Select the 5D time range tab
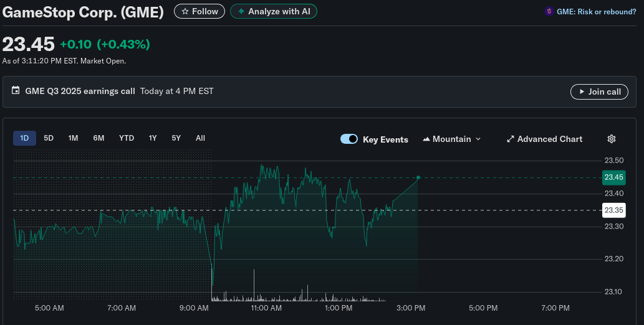Image resolution: width=644 pixels, height=325 pixels. [49, 138]
